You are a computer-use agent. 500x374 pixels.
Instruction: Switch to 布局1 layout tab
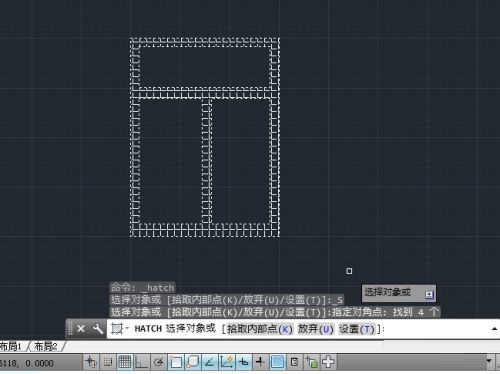[11, 346]
